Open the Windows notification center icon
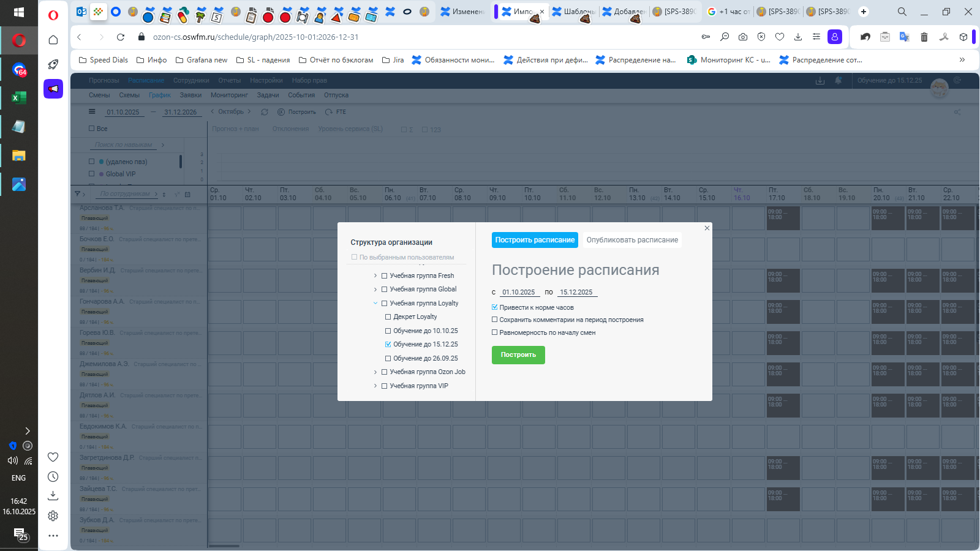The image size is (980, 551). (19, 534)
